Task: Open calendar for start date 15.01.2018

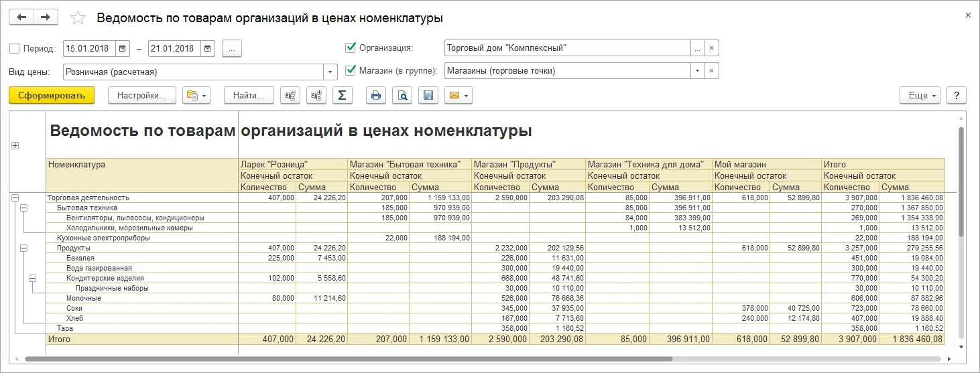Action: (x=123, y=48)
